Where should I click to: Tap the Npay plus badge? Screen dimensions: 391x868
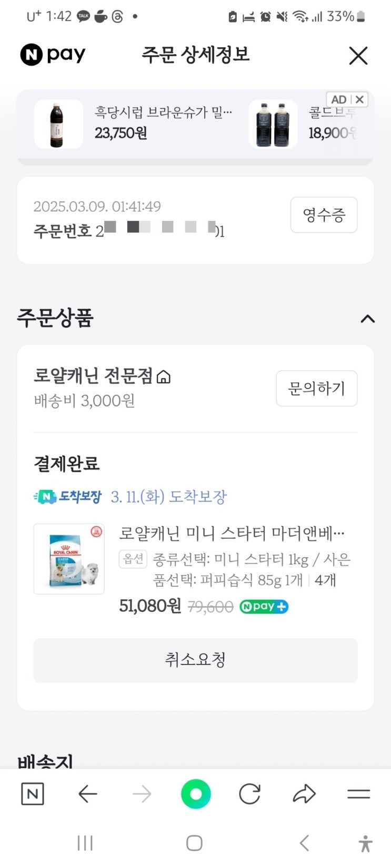(x=264, y=607)
